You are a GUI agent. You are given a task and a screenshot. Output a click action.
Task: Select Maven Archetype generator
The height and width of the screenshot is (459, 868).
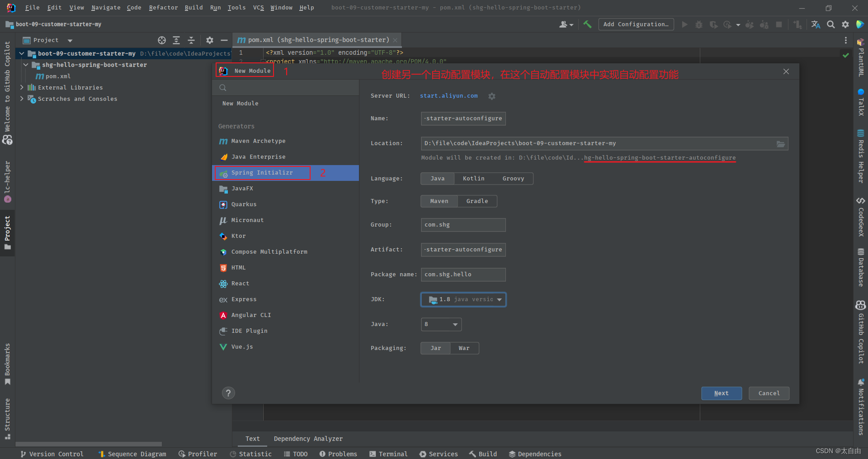[x=285, y=142]
